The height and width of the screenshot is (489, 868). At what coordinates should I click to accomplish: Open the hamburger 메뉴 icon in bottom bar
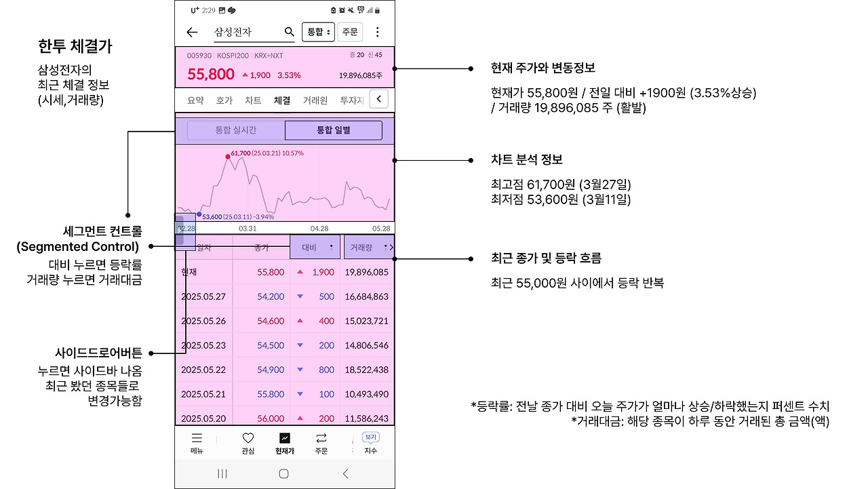point(196,439)
